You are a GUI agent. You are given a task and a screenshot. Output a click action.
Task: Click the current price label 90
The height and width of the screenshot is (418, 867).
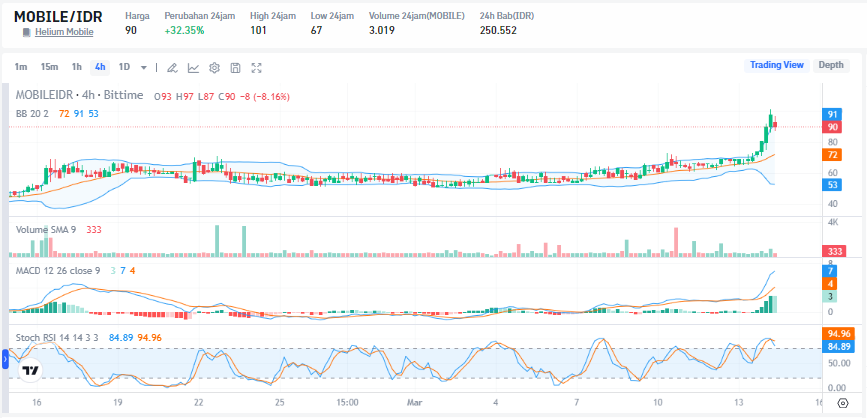831,127
